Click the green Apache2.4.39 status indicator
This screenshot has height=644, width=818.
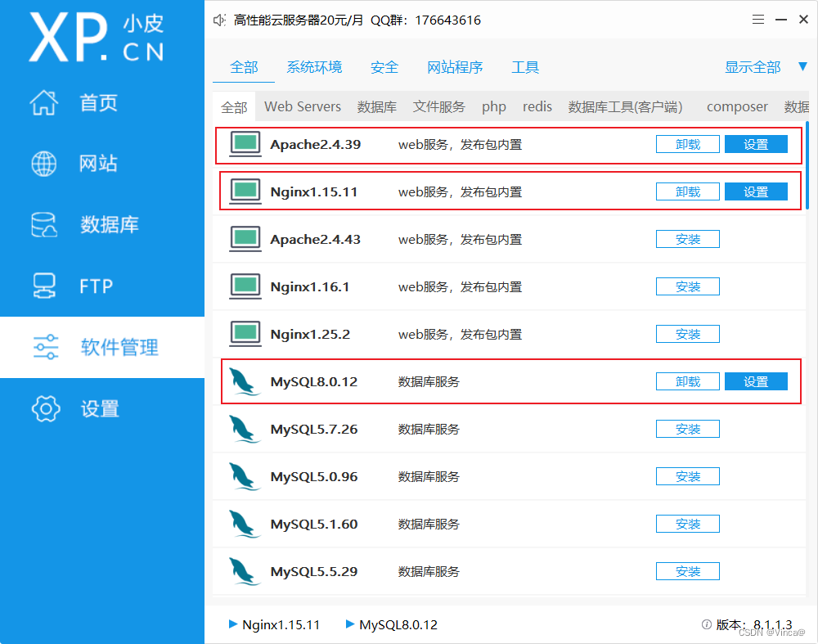(x=246, y=143)
